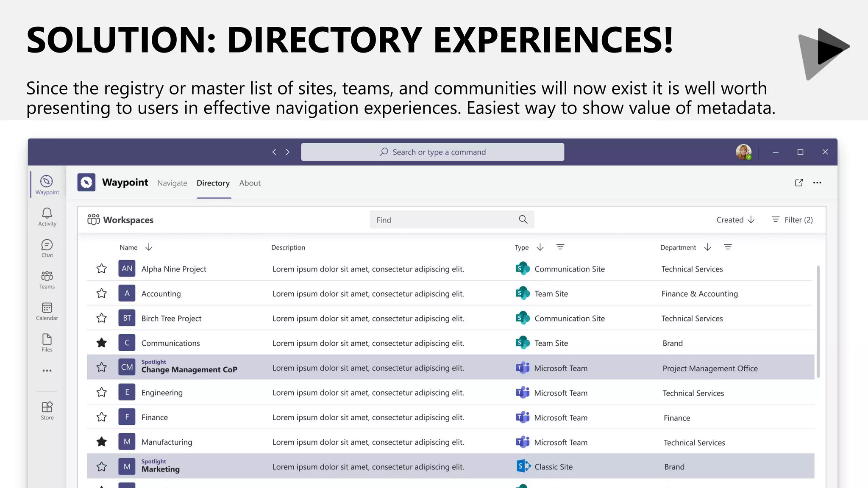
Task: Favorite the Change Management CoP star
Action: pos(101,367)
